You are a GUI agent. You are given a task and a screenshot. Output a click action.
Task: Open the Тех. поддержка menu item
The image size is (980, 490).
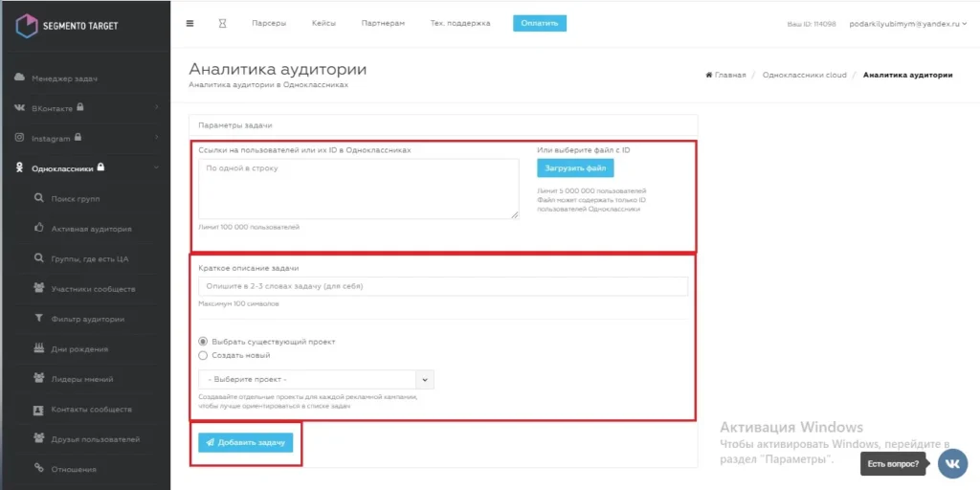460,24
